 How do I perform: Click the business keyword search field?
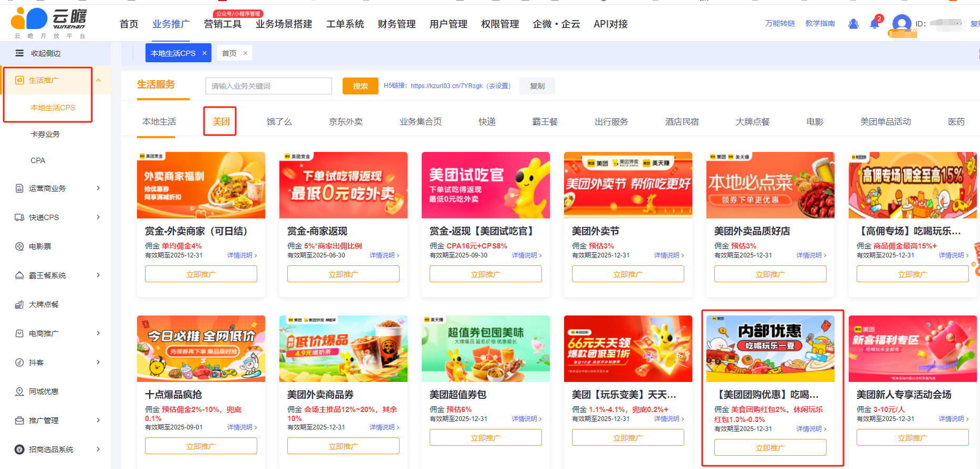point(269,86)
